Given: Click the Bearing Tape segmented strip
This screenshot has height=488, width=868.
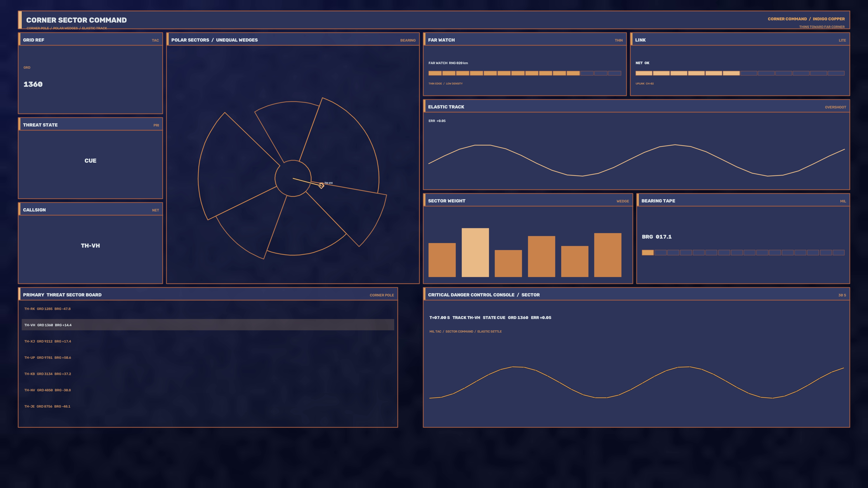Looking at the screenshot, I should [743, 253].
